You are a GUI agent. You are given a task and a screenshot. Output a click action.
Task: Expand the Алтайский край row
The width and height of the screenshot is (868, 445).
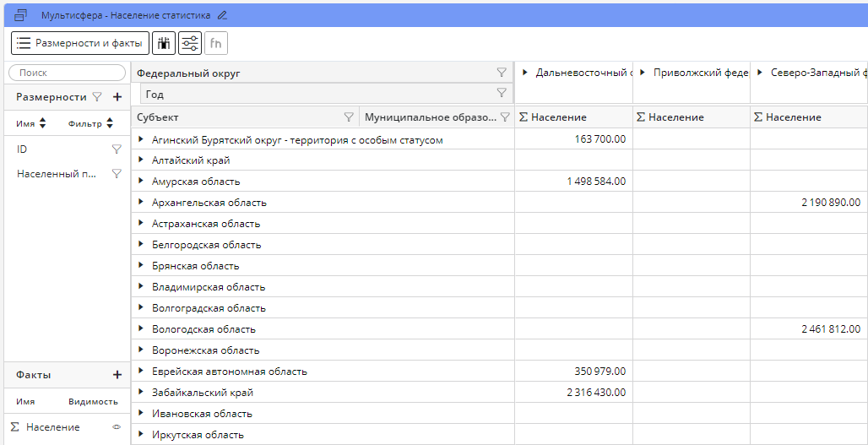pyautogui.click(x=141, y=160)
